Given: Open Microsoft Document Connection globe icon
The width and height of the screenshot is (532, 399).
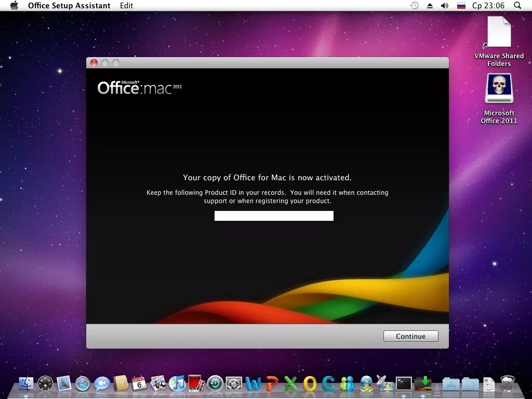Looking at the screenshot, I should 366,384.
